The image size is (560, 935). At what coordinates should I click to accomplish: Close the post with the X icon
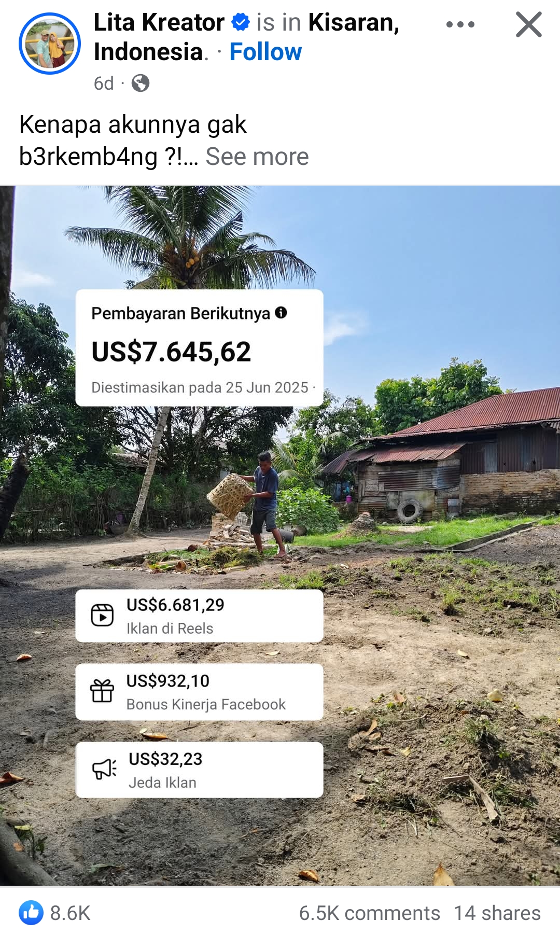tap(528, 24)
